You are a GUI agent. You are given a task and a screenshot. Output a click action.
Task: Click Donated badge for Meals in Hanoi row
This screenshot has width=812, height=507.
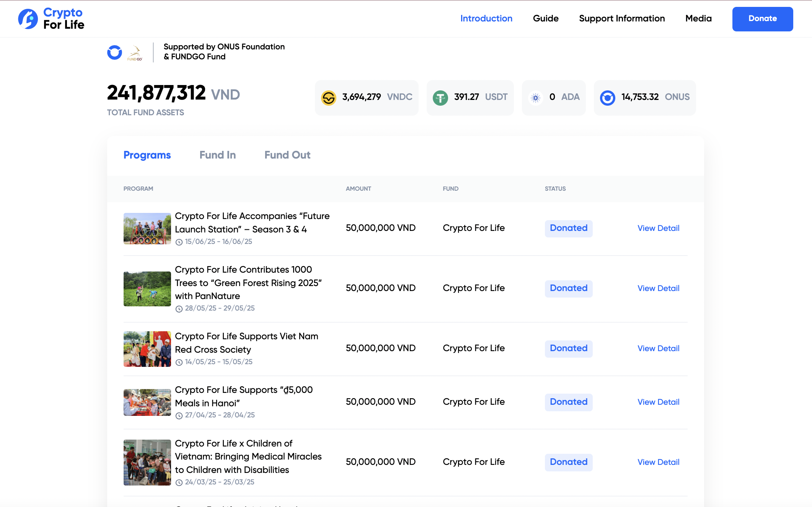point(569,402)
